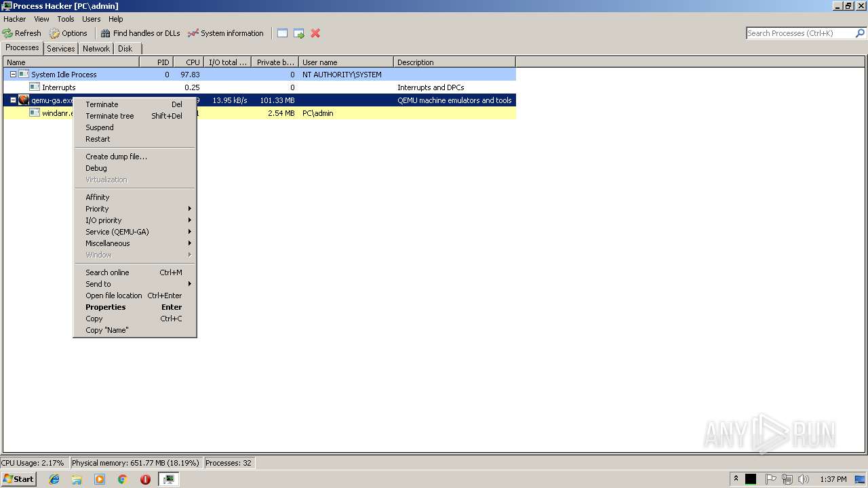The height and width of the screenshot is (488, 868).
Task: Sort by Private bytes column header
Action: (275, 62)
